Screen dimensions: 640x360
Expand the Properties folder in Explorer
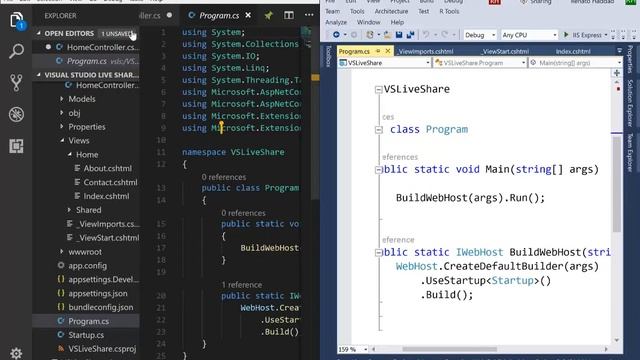(62, 127)
